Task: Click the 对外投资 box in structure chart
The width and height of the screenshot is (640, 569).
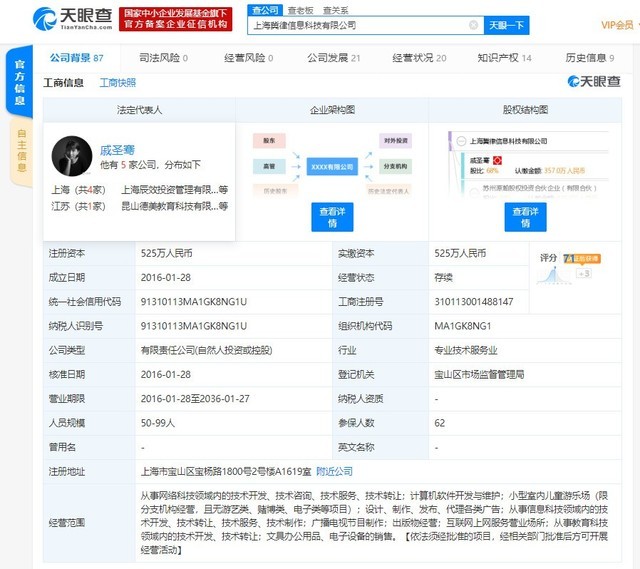Action: [x=396, y=140]
